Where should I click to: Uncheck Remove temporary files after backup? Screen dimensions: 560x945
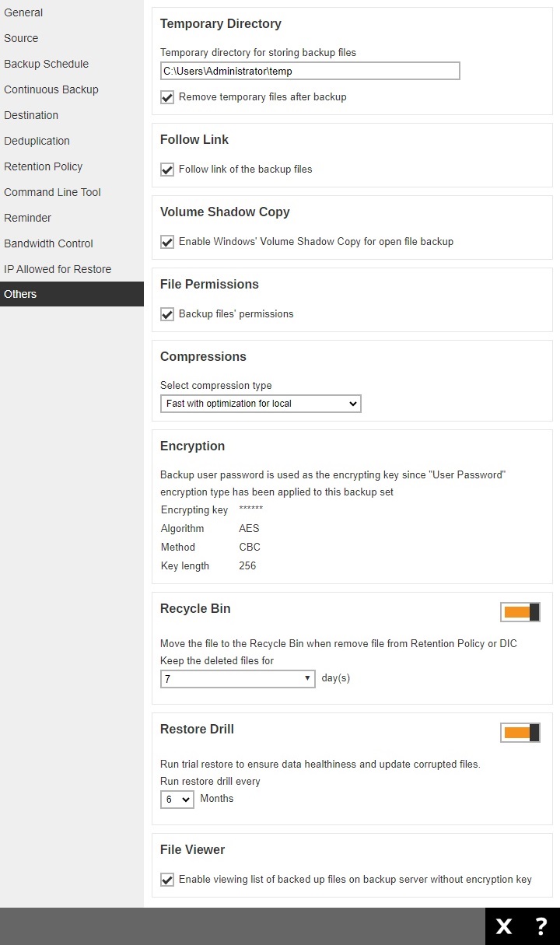166,97
